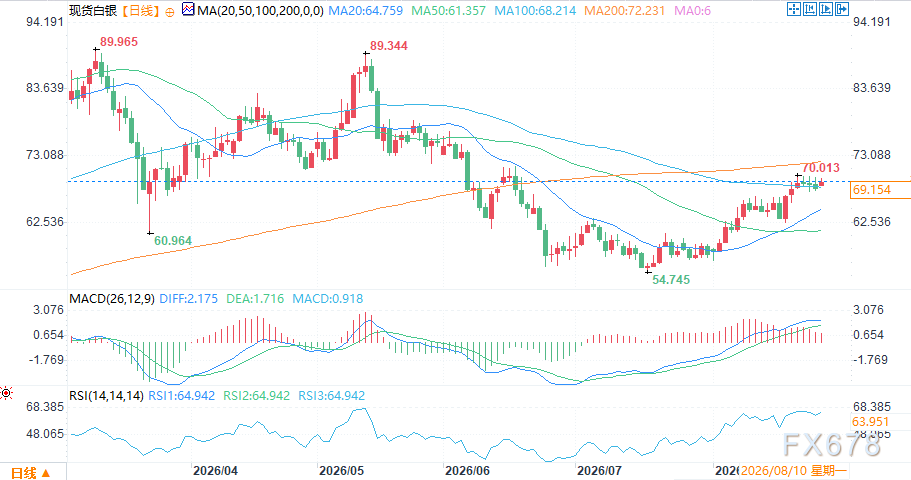911x480 pixels.
Task: Click the 89.965 high price marker
Action: point(119,42)
